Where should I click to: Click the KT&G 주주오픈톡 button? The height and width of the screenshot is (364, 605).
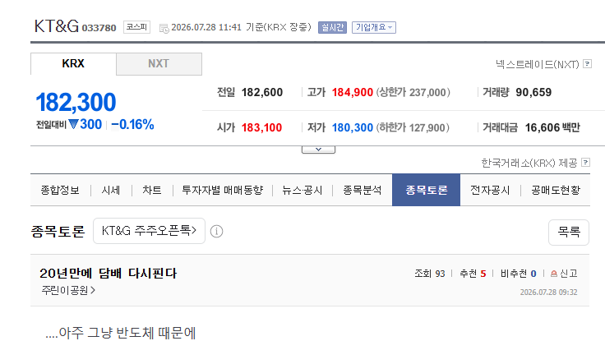(149, 231)
